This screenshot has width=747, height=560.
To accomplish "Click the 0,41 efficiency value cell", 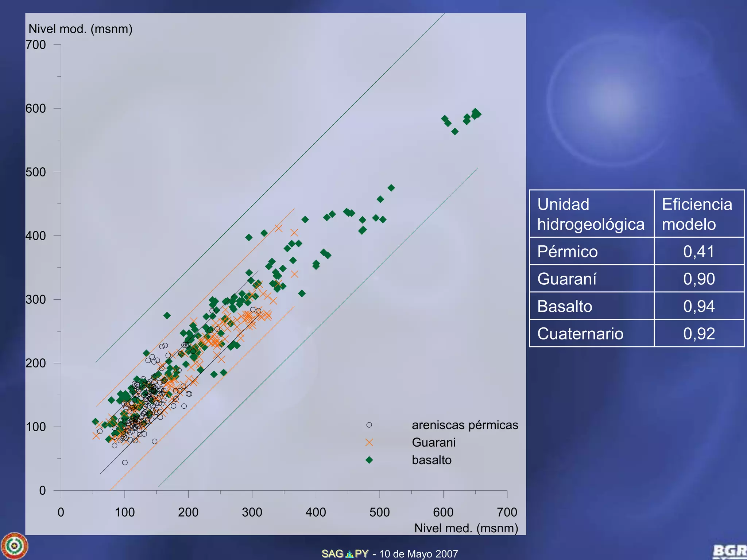I will (698, 252).
